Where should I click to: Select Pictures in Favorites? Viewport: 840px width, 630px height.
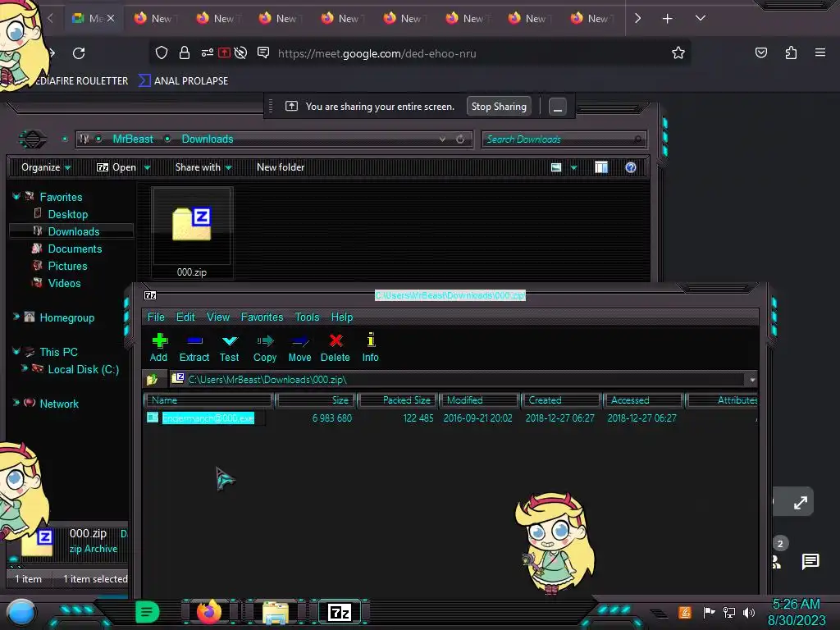(x=67, y=266)
